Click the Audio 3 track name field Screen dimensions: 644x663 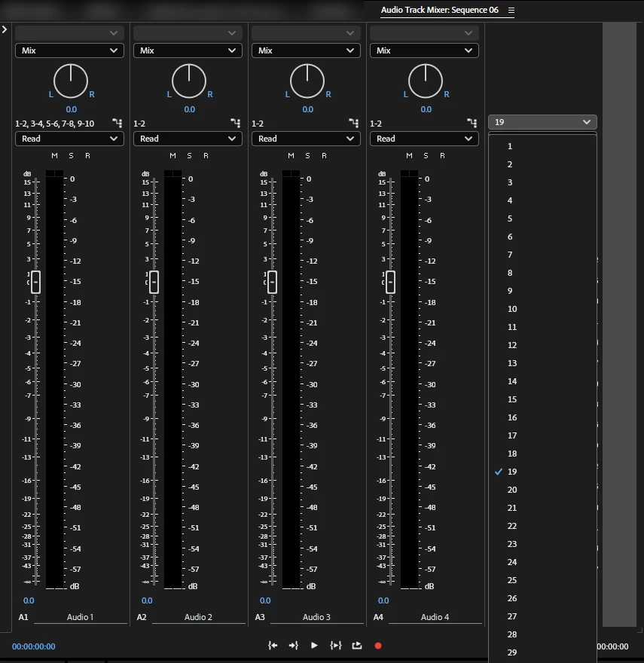tap(316, 617)
